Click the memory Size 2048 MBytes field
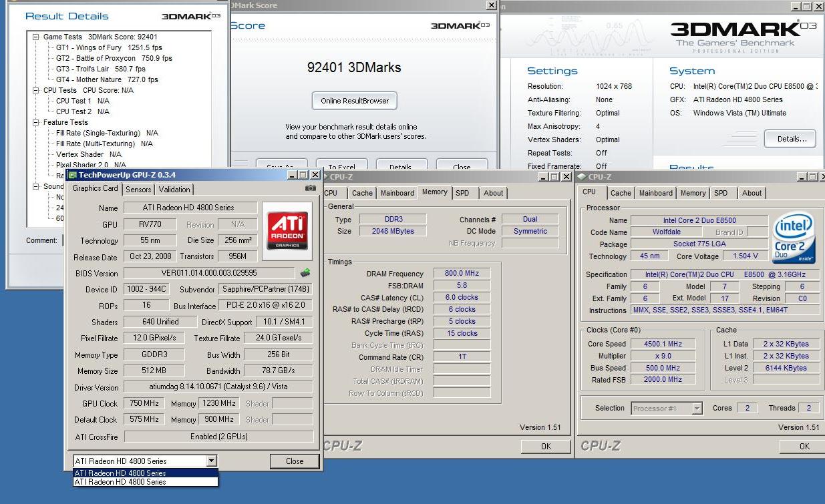This screenshot has width=825, height=504. (x=393, y=231)
